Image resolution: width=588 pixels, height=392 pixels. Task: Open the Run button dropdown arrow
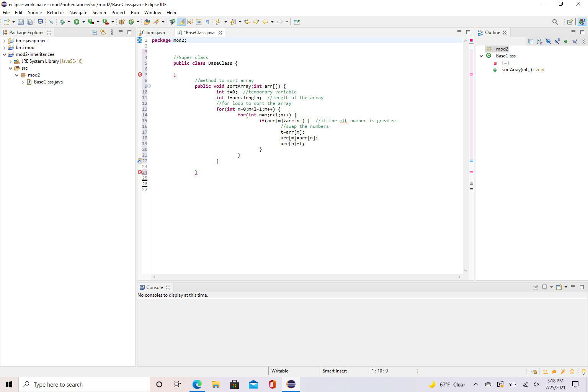pos(83,22)
